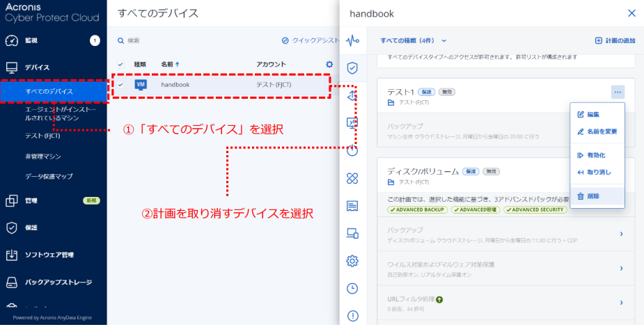
Task: Open the settings gear icon in side strip
Action: (352, 261)
